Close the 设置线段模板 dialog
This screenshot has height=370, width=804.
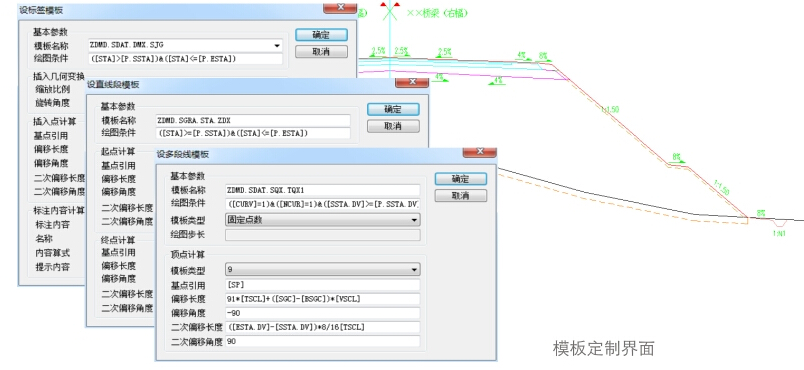tap(412, 83)
